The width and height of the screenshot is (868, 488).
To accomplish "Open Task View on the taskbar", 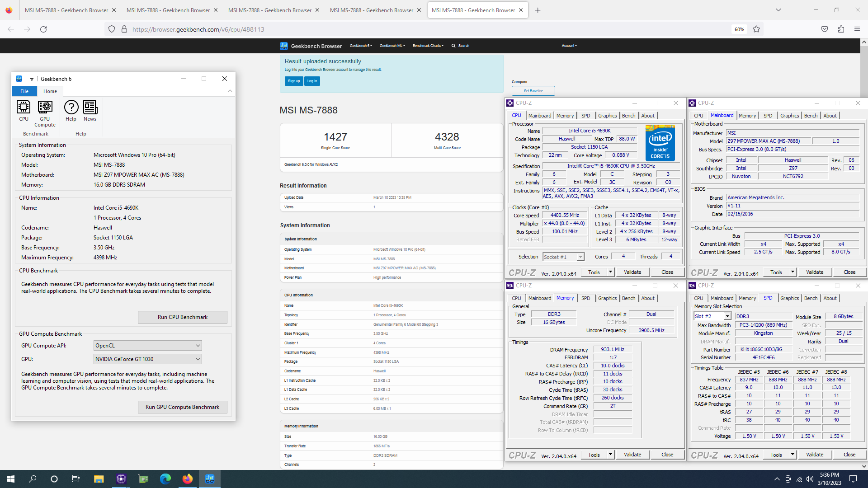I will [76, 479].
